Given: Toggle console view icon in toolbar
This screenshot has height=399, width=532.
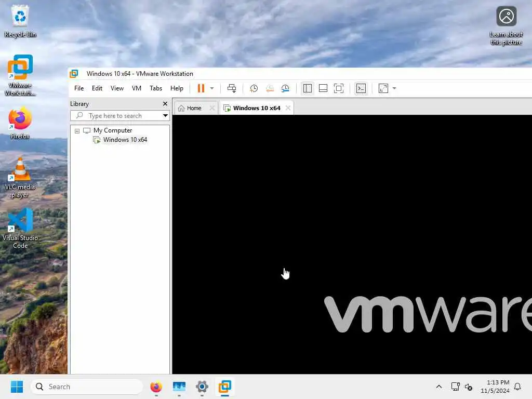Looking at the screenshot, I should click(361, 88).
